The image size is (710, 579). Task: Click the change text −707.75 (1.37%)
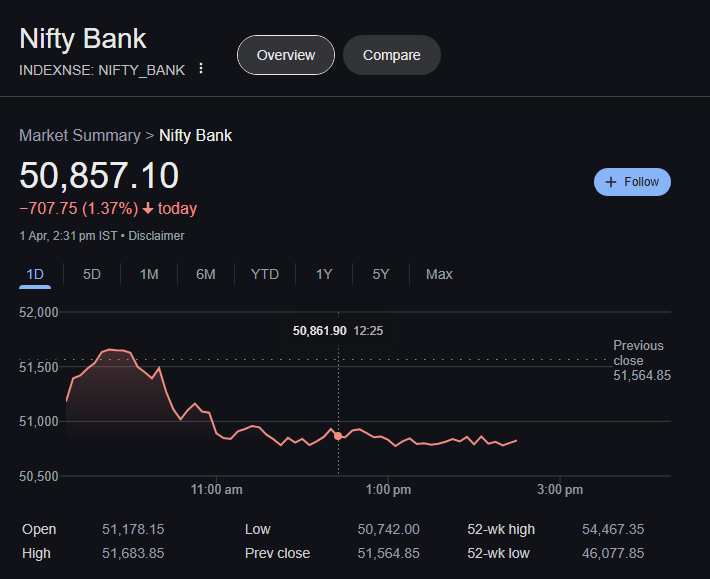pos(78,209)
